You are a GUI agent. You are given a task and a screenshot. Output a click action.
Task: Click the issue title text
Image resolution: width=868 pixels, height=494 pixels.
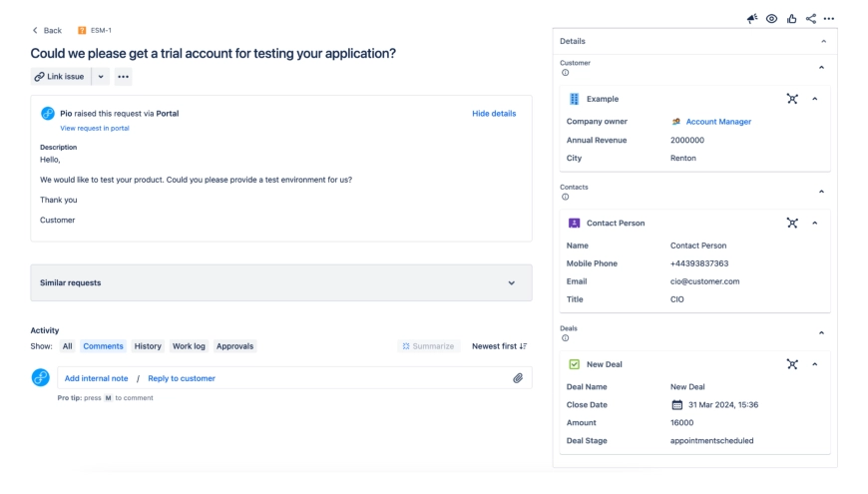[x=214, y=53]
